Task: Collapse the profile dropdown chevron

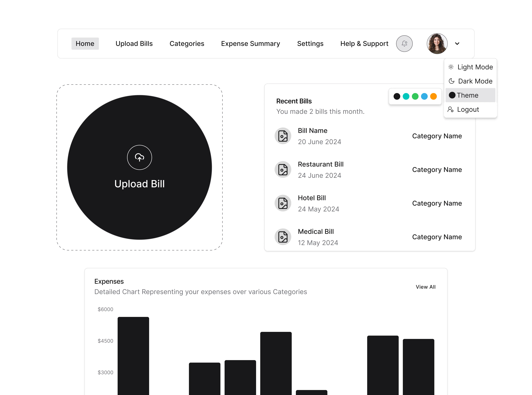Action: pyautogui.click(x=457, y=44)
